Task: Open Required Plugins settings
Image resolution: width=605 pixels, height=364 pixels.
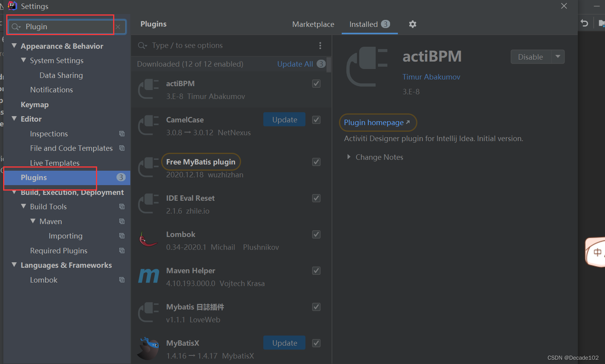Action: coord(59,251)
